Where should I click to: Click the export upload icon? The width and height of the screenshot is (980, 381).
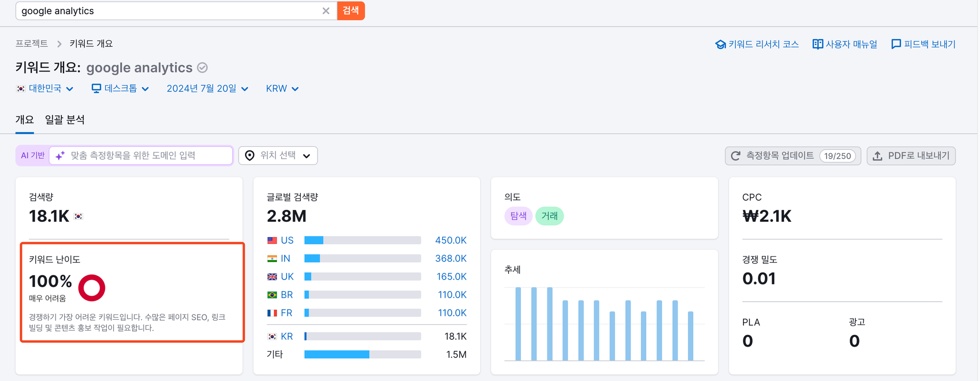(x=878, y=156)
